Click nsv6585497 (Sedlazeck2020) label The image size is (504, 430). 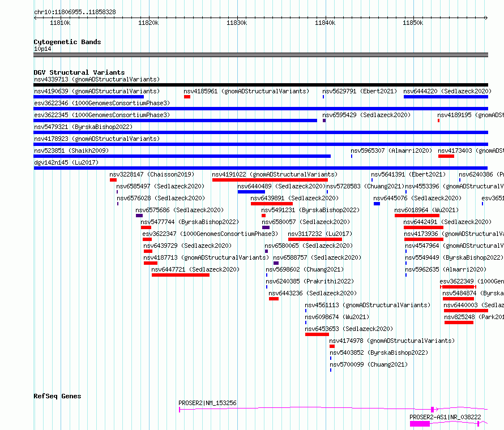(x=160, y=186)
